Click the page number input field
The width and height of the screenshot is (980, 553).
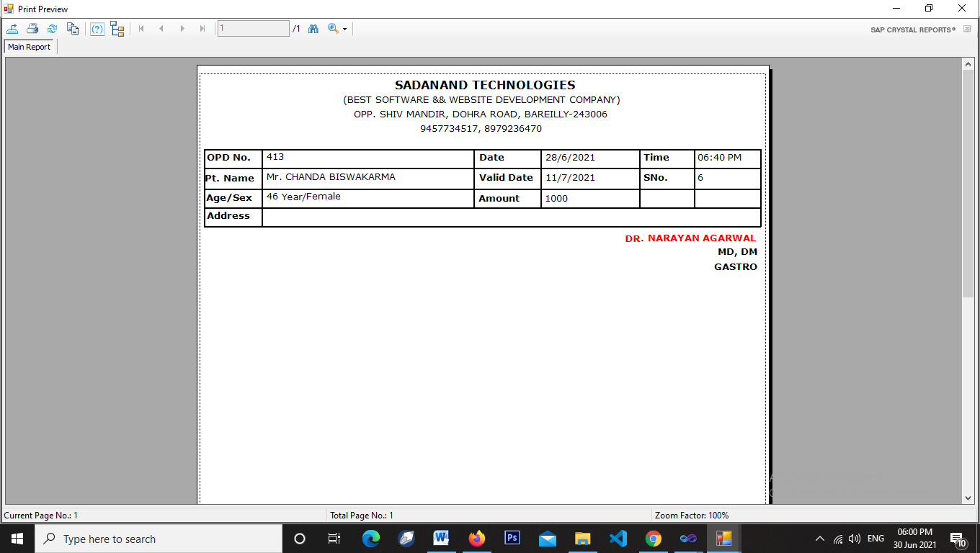253,29
